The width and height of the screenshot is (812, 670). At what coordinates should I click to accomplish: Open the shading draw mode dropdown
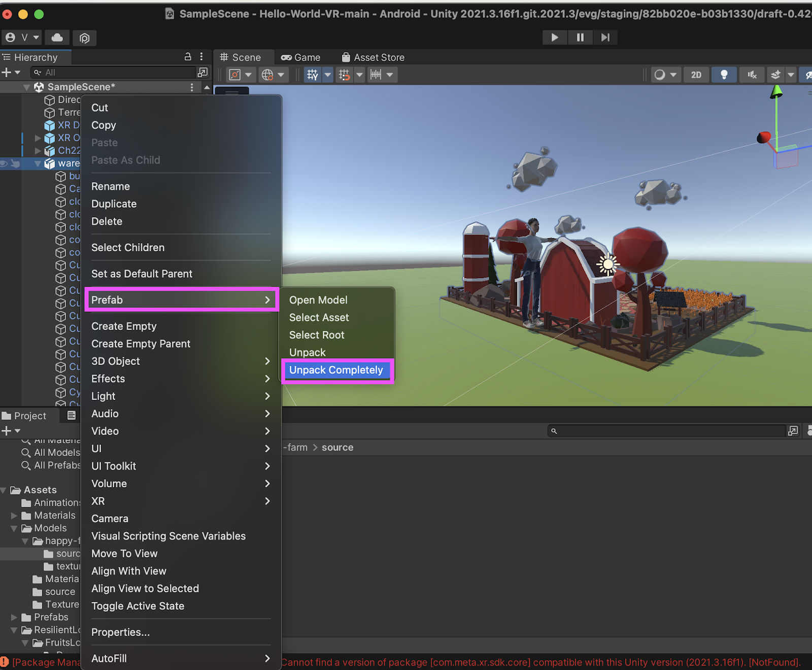click(x=665, y=75)
